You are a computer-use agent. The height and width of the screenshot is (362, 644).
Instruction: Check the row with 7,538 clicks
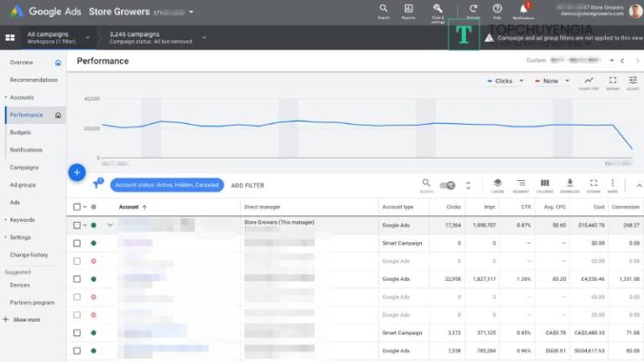click(x=77, y=351)
